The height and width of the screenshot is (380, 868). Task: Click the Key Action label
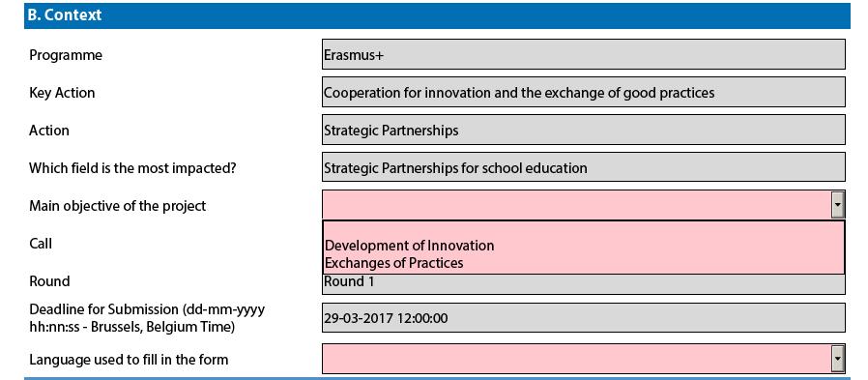(62, 93)
